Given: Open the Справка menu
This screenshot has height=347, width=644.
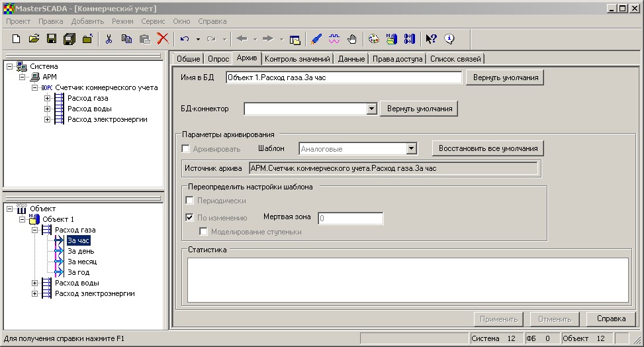Looking at the screenshot, I should 212,21.
